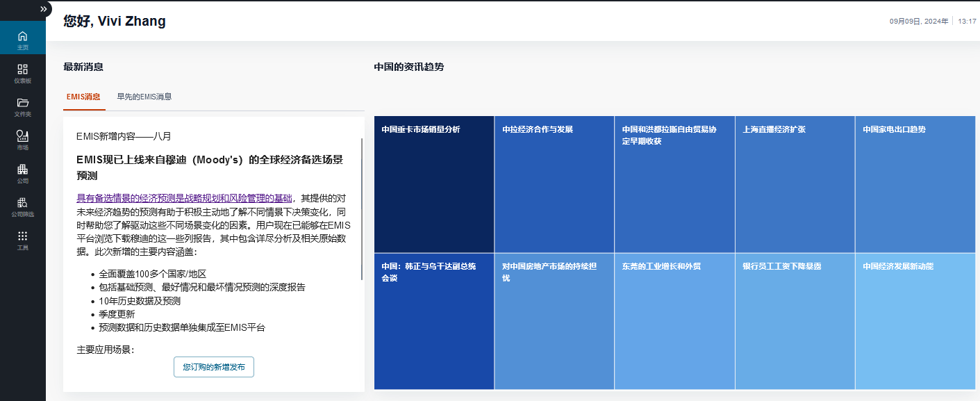Image resolution: width=980 pixels, height=401 pixels.
Task: Open the 具有备选情景的经济预测 hyperlink
Action: click(184, 198)
